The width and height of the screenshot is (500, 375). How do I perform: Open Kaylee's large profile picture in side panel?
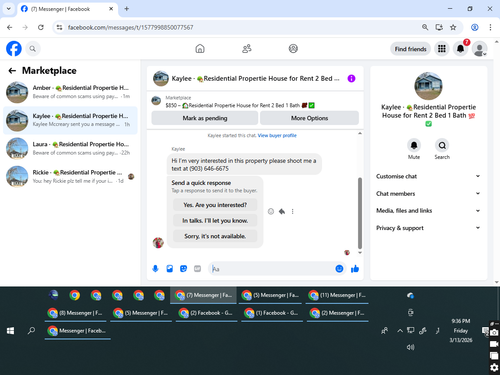pos(428,86)
